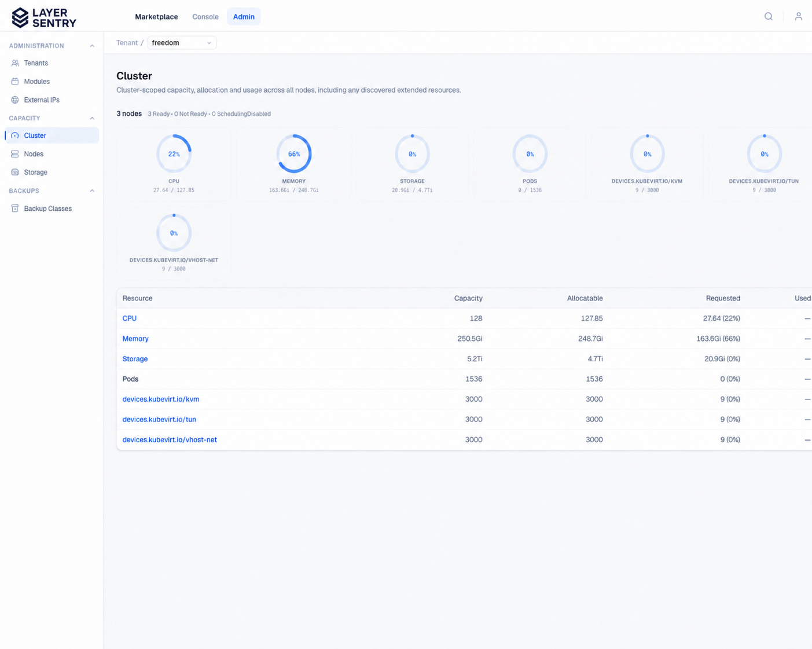
Task: Open the devices.kubevirt.io/kvm link
Action: 161,399
